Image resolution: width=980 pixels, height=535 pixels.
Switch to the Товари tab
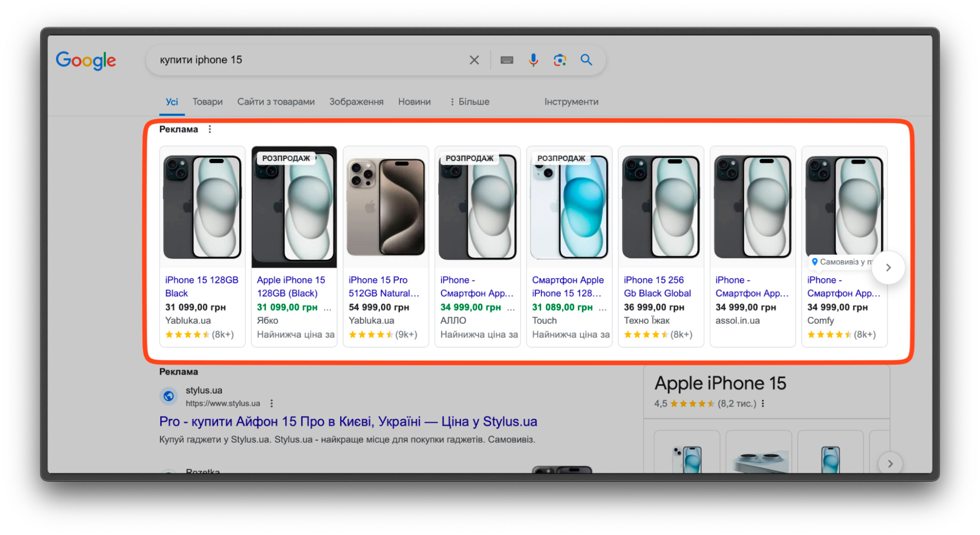click(207, 102)
